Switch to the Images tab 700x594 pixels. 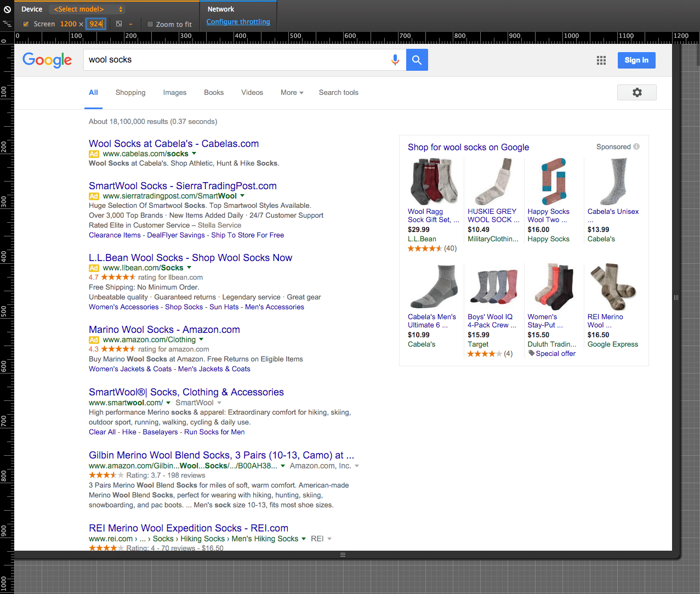[175, 93]
